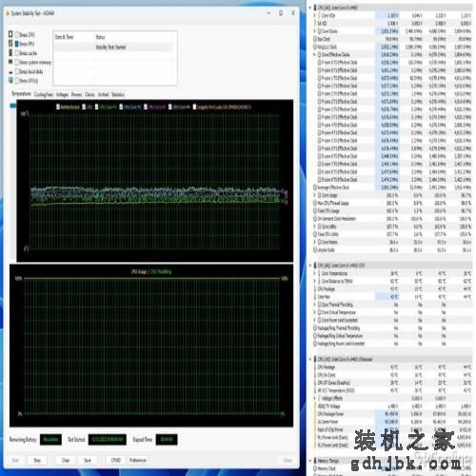Click the icon on the Max CPU/Thread Usage row
The height and width of the screenshot is (476, 476).
315,203
